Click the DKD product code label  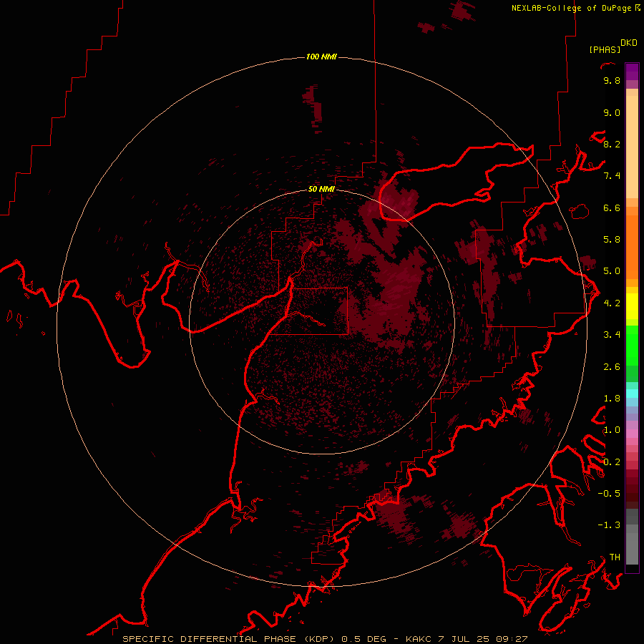coord(629,43)
